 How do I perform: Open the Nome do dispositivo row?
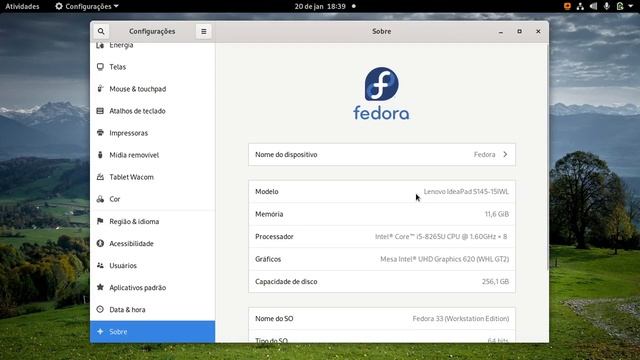pyautogui.click(x=382, y=155)
